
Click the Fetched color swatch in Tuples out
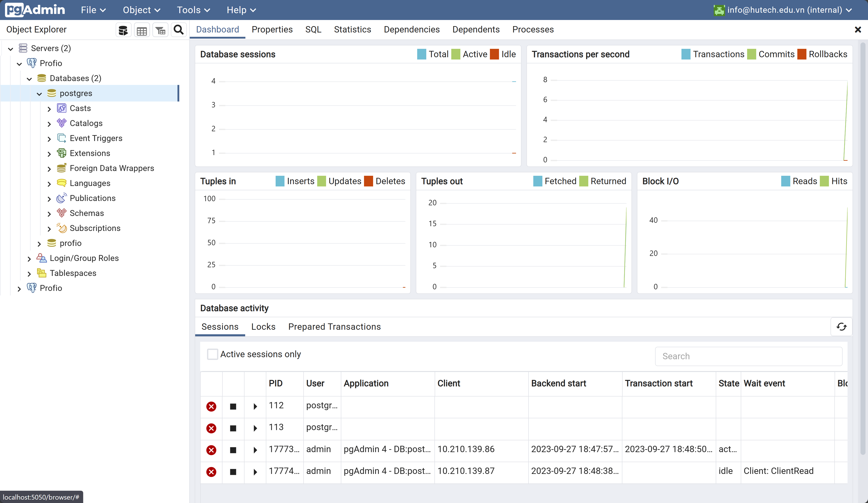537,181
